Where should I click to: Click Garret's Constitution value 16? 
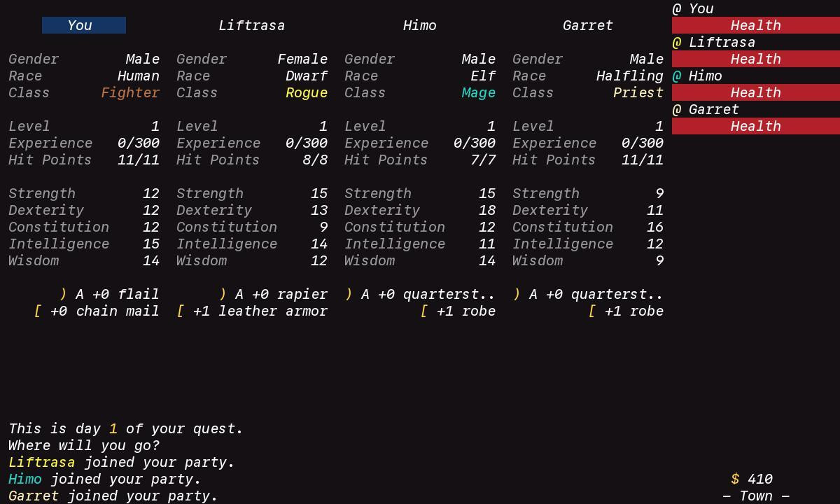[655, 227]
